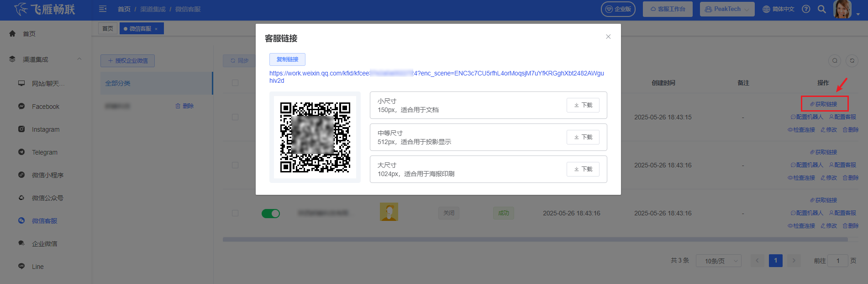Refresh the table with the circular refresh icon
The height and width of the screenshot is (284, 868).
point(852,60)
